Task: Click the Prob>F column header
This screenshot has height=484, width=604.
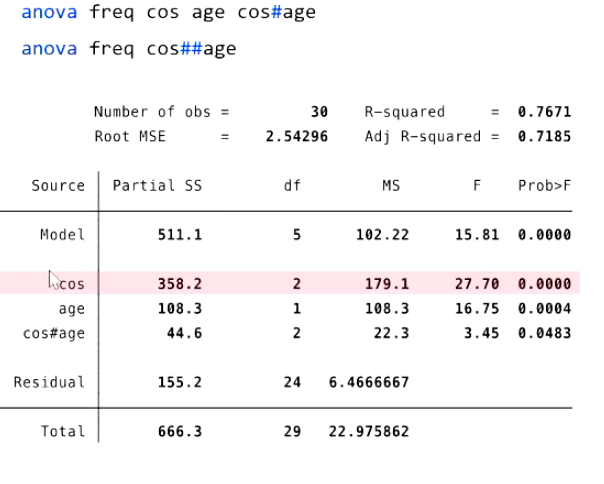Action: (544, 186)
